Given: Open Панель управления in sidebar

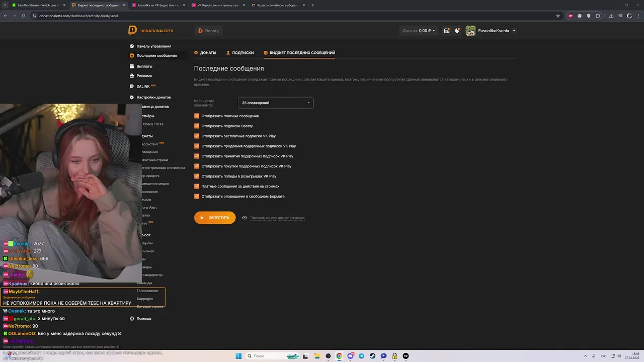Looking at the screenshot, I should click(153, 46).
